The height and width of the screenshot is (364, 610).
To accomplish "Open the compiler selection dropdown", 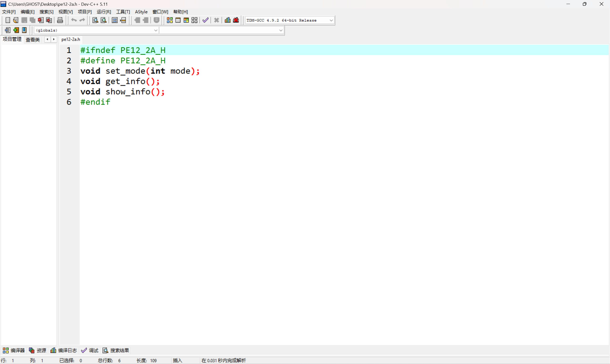I will pos(331,20).
